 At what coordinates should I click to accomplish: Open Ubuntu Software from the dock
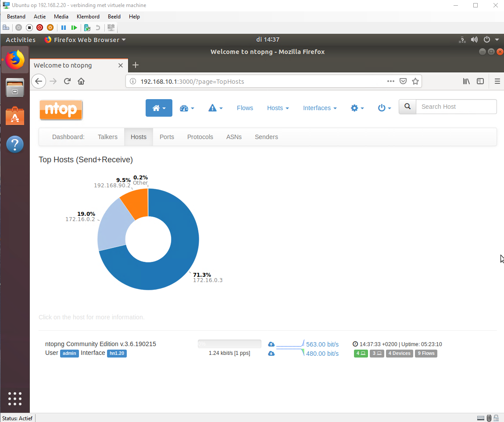pos(15,116)
